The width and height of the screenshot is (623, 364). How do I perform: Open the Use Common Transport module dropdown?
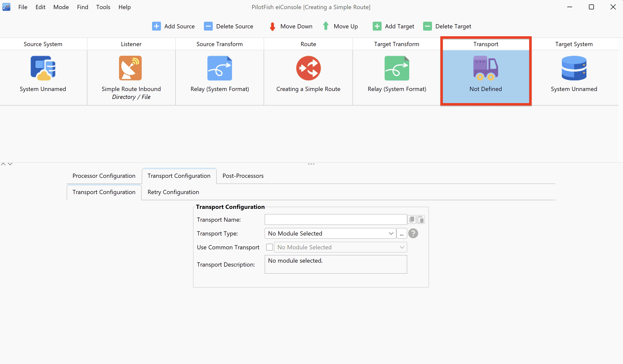pyautogui.click(x=340, y=247)
